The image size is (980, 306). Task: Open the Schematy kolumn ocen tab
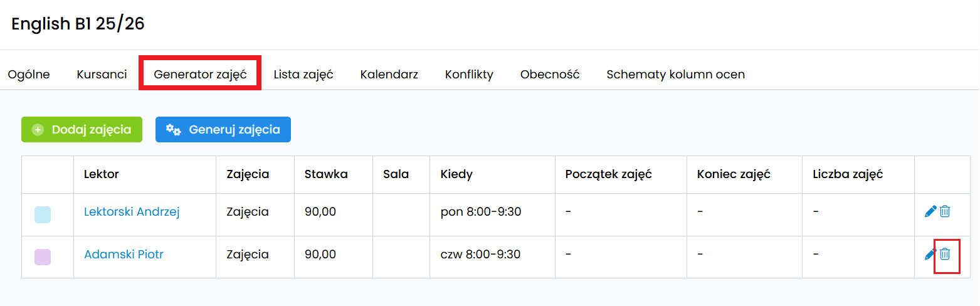[x=675, y=75]
